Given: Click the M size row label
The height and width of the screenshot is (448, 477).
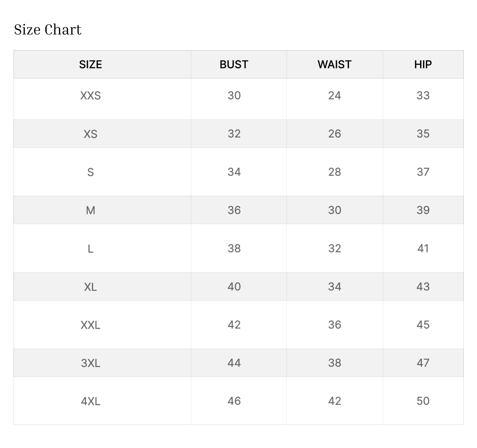Looking at the screenshot, I should point(90,210).
